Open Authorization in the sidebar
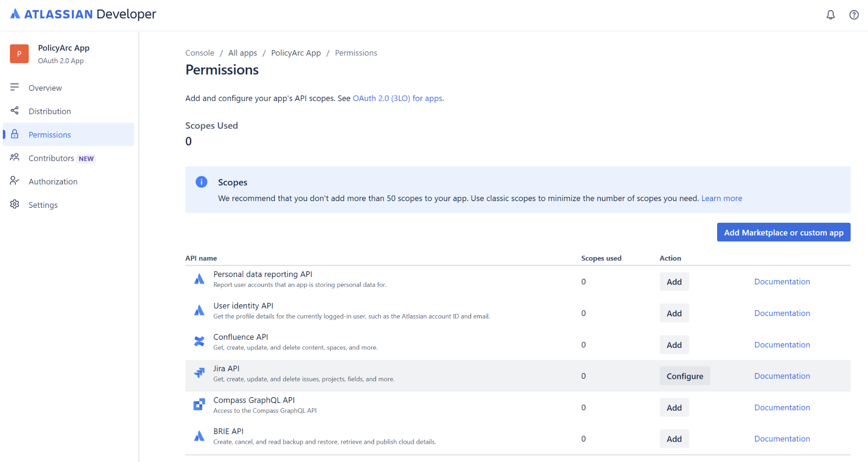This screenshot has height=462, width=868. coord(68,182)
